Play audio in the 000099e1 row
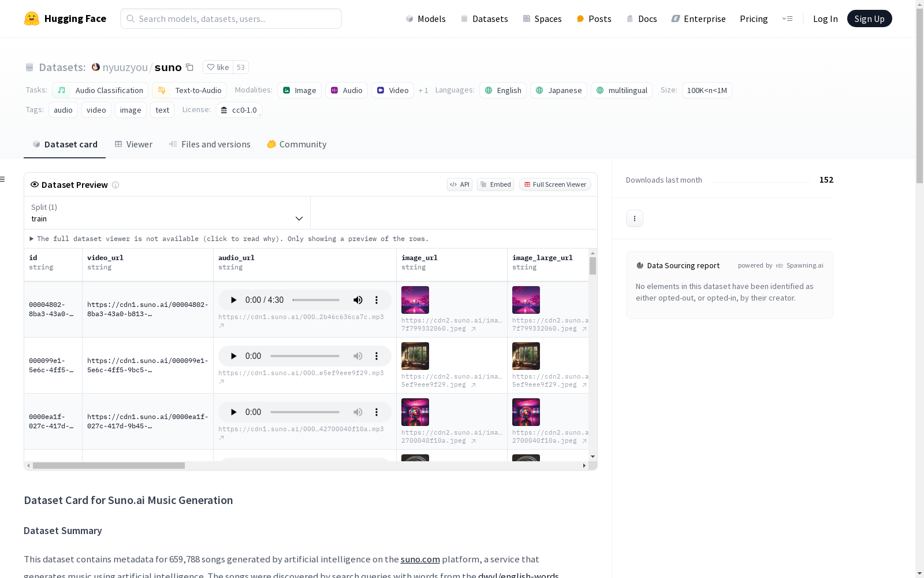Viewport: 924px width, 578px height. click(x=233, y=356)
